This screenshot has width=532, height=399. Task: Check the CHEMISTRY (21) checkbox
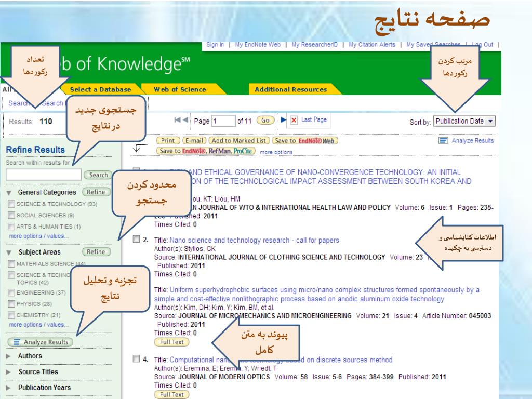click(11, 315)
